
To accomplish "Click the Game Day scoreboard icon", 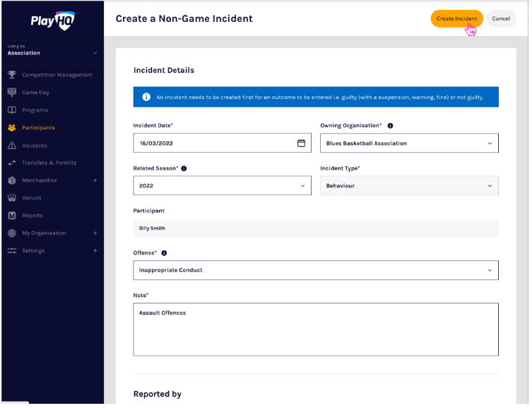I will coord(12,93).
